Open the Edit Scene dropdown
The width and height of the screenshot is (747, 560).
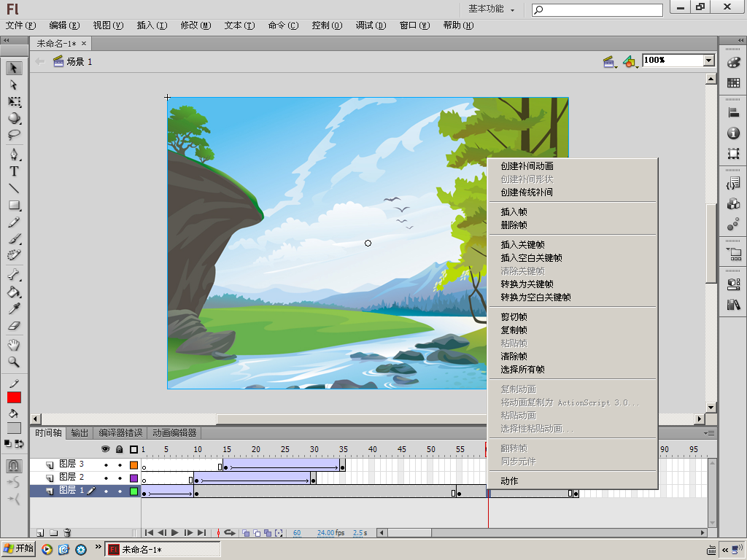click(609, 62)
